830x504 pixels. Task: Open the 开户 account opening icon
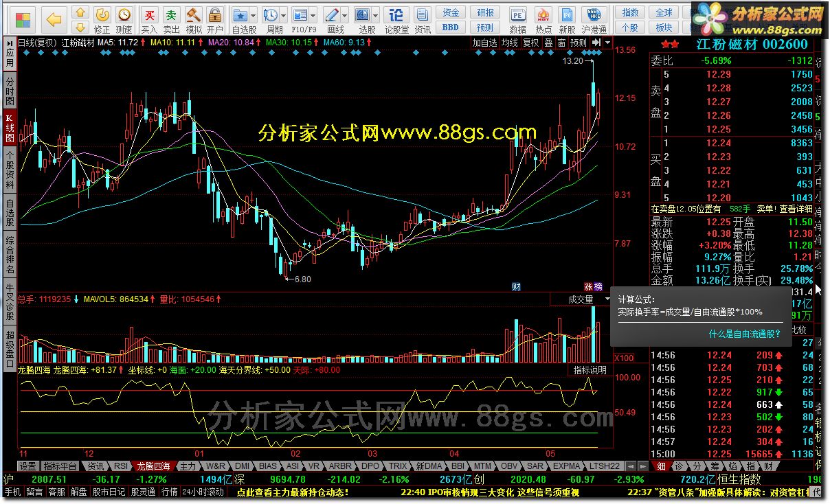[x=215, y=19]
